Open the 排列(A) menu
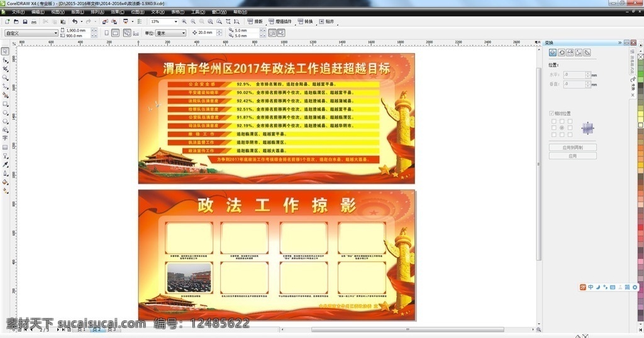The image size is (644, 338). tap(97, 13)
